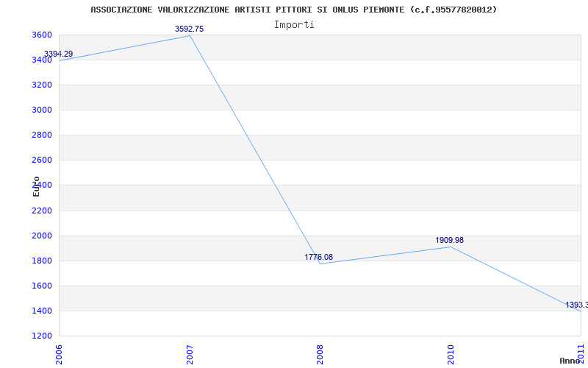
Task: Click the data label 1776.08
Action: tap(318, 257)
